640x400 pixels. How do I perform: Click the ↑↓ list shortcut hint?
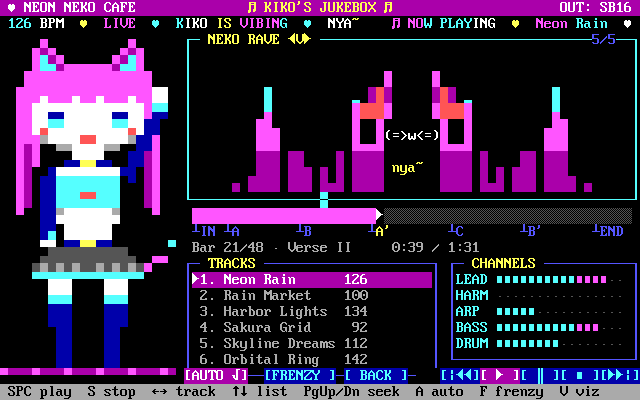coord(260,391)
